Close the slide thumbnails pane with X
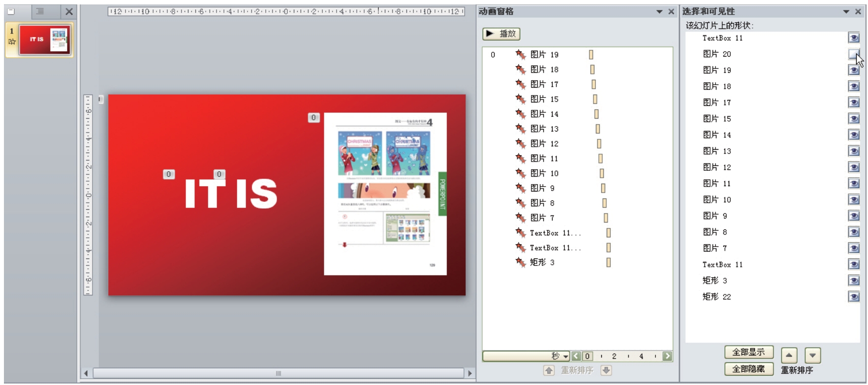The width and height of the screenshot is (868, 385). click(69, 11)
